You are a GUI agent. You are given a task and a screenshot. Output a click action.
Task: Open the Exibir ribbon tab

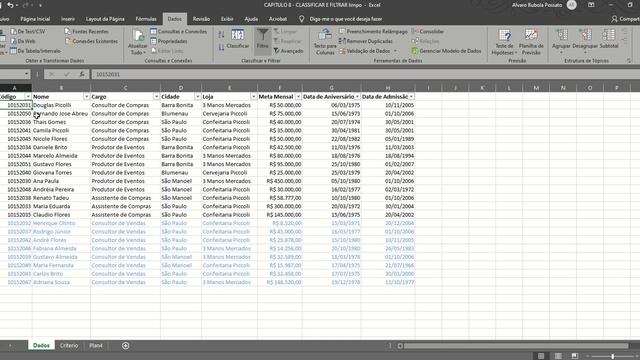(227, 19)
